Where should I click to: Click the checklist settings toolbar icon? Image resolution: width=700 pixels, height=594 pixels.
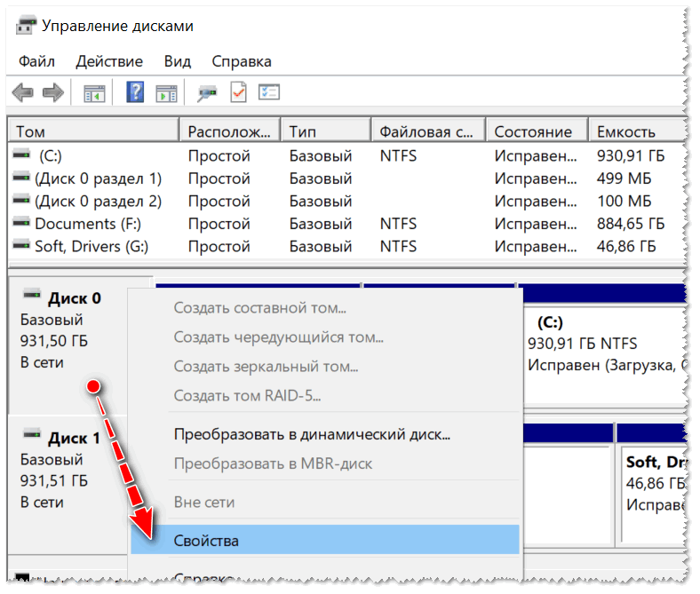(269, 92)
